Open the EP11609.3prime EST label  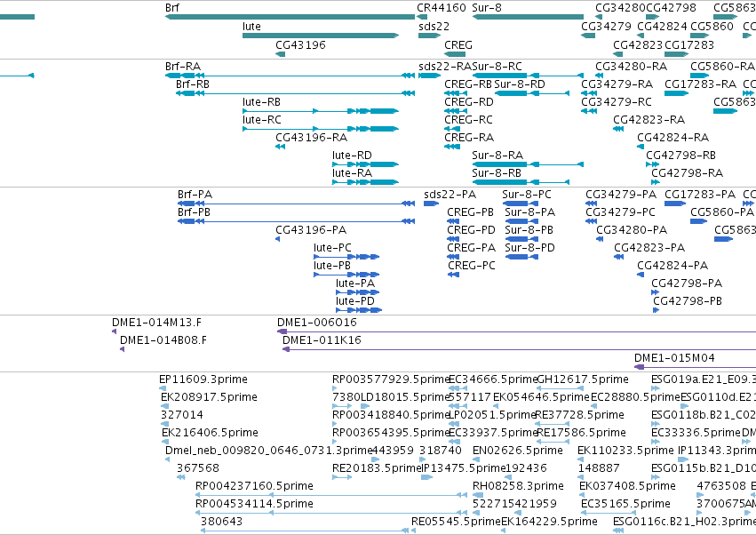click(x=203, y=379)
